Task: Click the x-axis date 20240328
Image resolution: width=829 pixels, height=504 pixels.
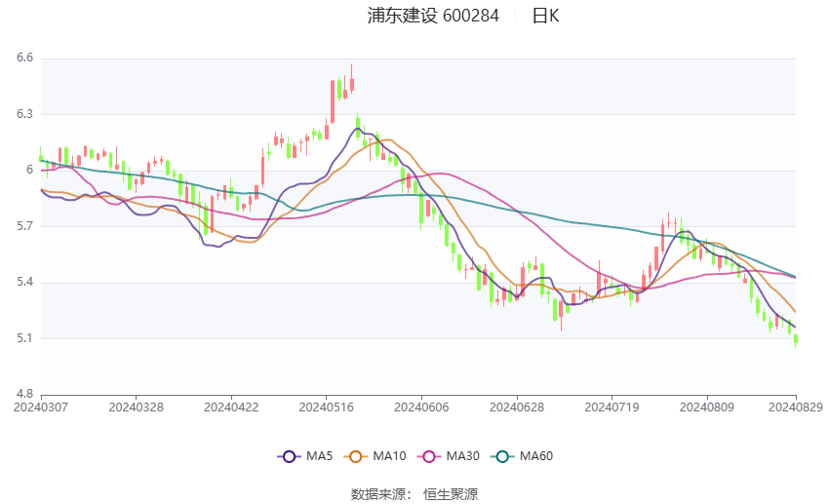Action: [136, 407]
